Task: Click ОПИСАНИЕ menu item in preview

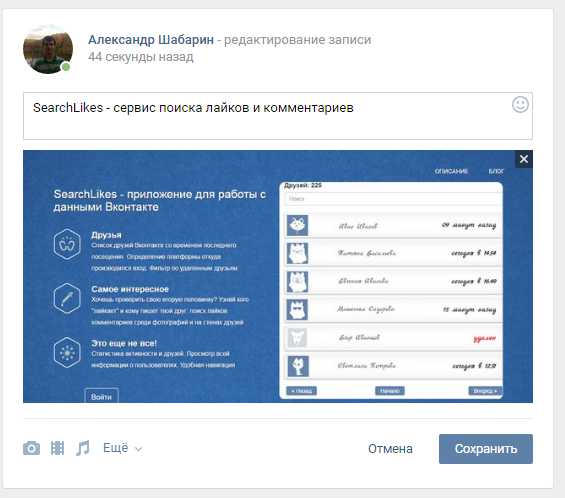Action: 451,171
